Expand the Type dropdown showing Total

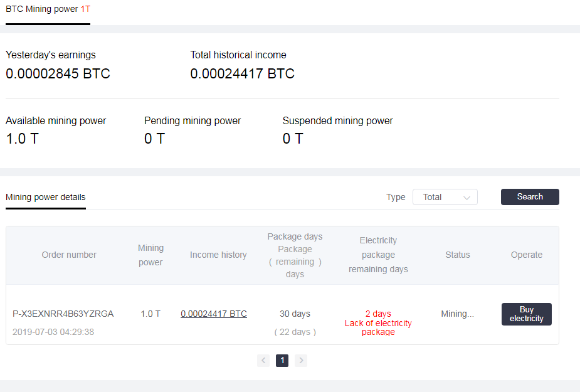[x=445, y=197]
